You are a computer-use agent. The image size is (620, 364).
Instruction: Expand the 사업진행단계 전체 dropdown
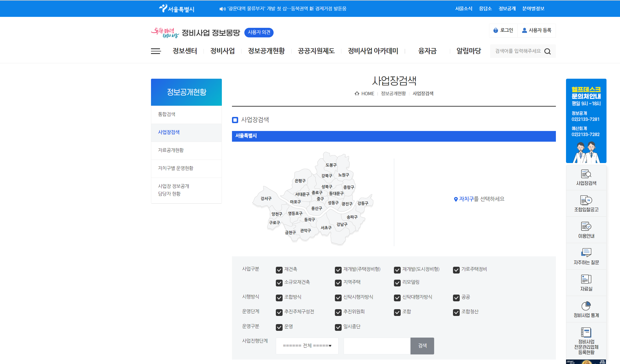click(307, 346)
